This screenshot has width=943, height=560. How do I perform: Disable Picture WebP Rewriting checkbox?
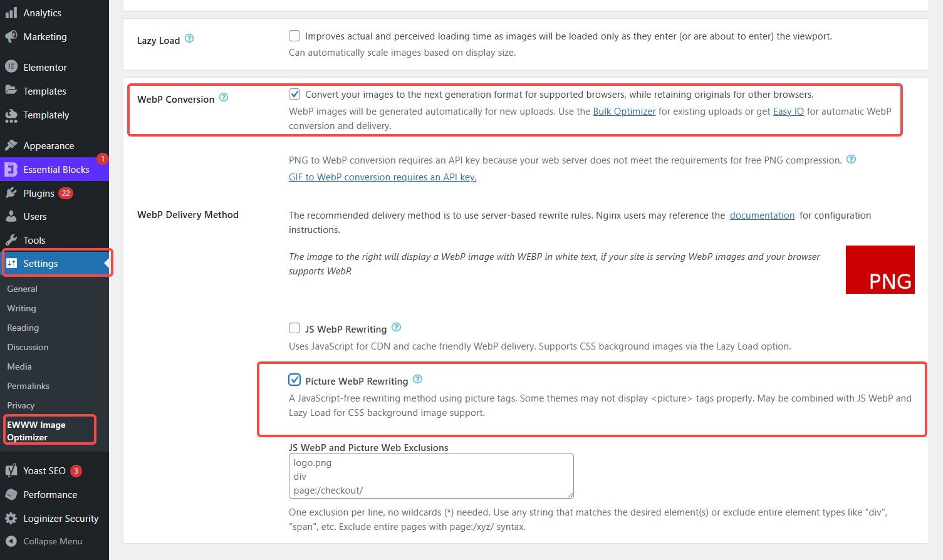294,380
